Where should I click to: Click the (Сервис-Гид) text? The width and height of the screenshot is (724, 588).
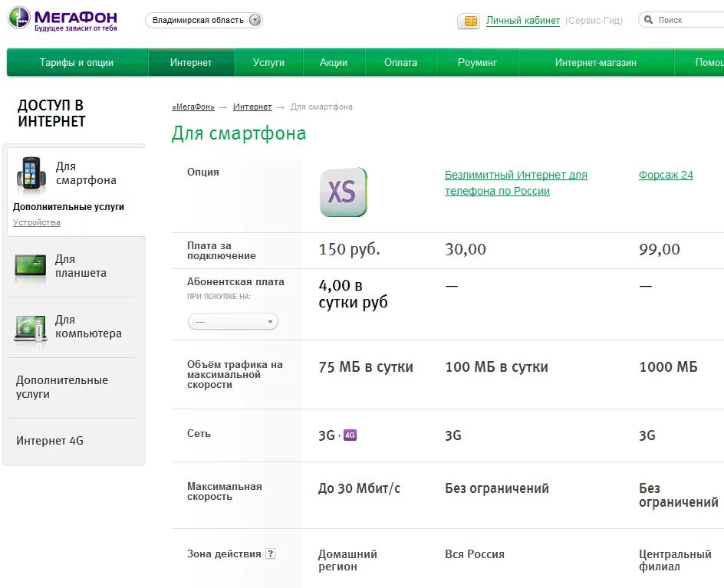tap(594, 21)
